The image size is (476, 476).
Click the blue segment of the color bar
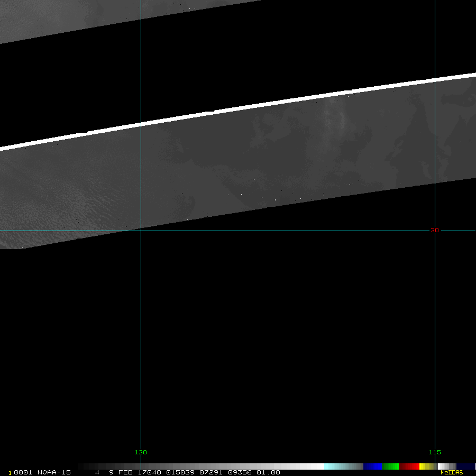coord(372,466)
